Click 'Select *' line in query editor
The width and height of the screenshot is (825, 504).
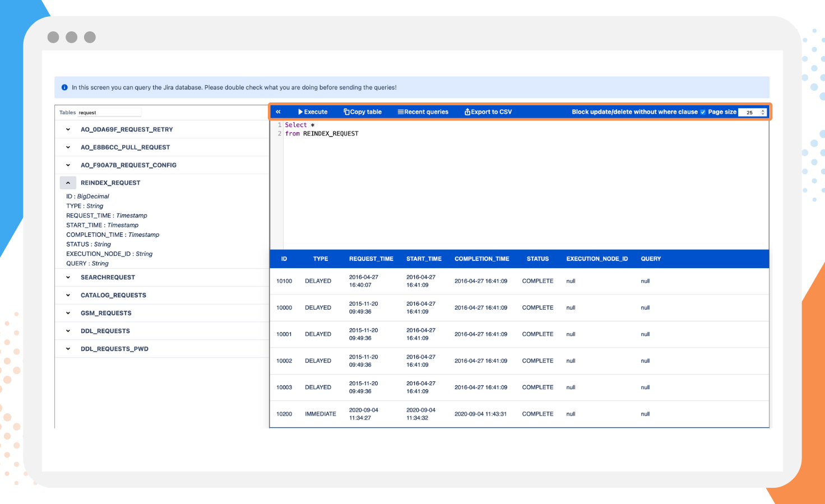[300, 125]
